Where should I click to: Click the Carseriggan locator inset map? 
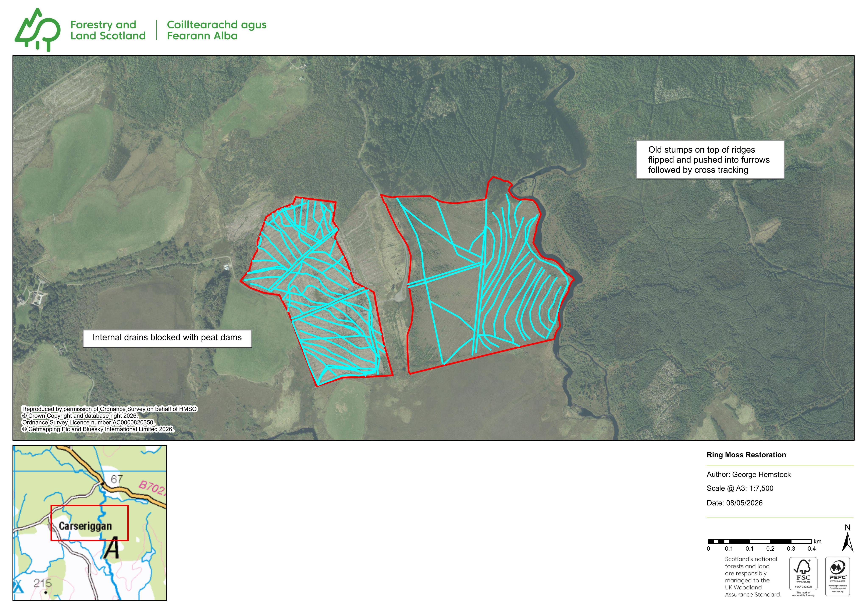click(x=90, y=522)
